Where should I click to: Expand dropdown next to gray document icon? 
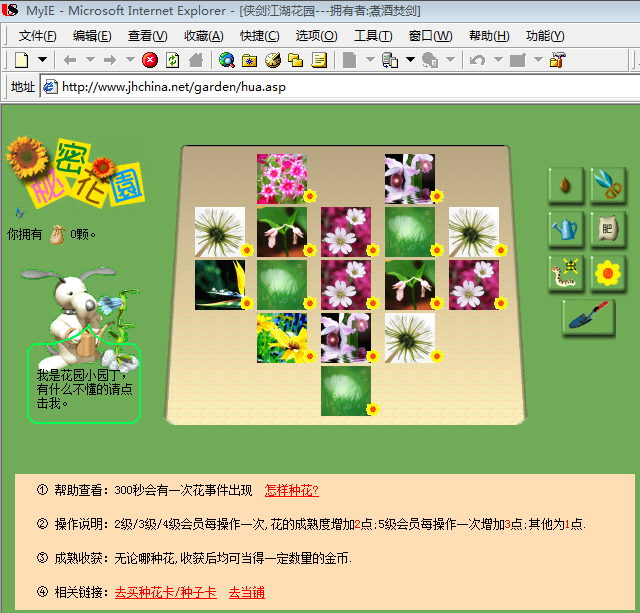[370, 60]
